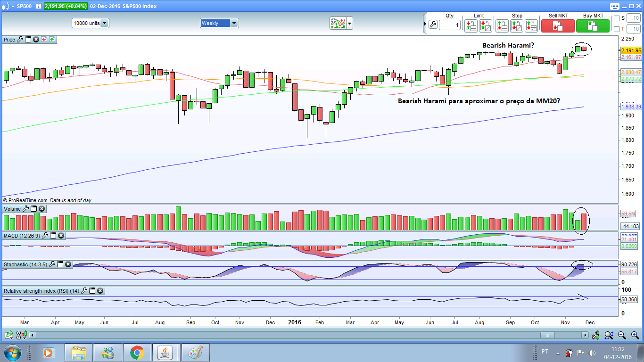
Task: Maximize the Stochastic panel
Action: click(x=60, y=264)
